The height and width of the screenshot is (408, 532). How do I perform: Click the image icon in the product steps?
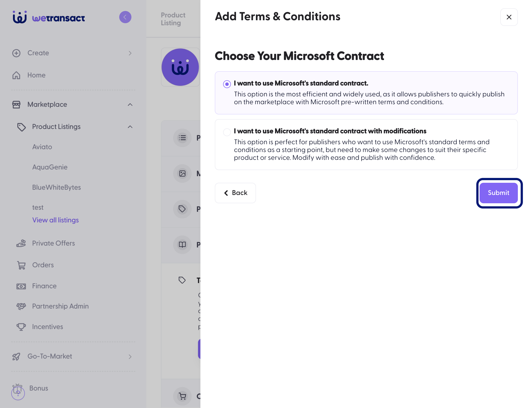(182, 173)
